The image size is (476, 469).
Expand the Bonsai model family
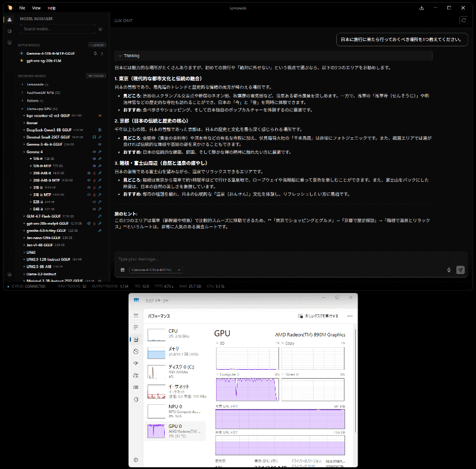24,123
